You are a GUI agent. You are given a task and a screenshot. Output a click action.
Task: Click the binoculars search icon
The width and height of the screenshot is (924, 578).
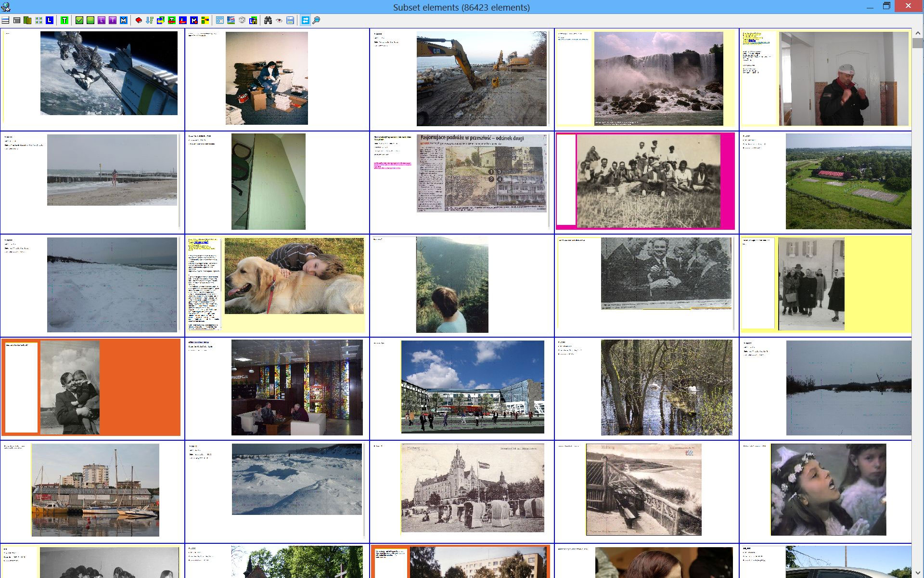(x=268, y=20)
